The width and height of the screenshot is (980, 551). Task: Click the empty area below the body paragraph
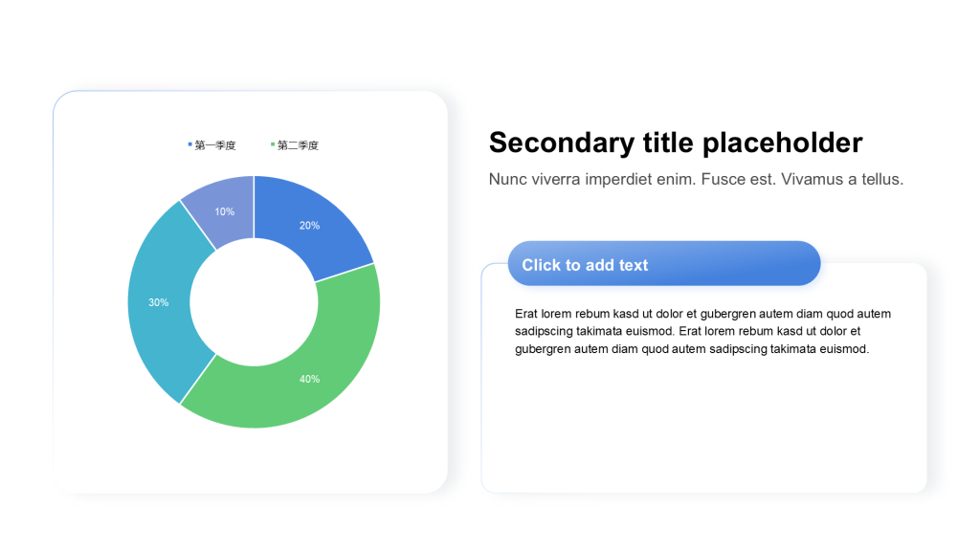pos(703,426)
